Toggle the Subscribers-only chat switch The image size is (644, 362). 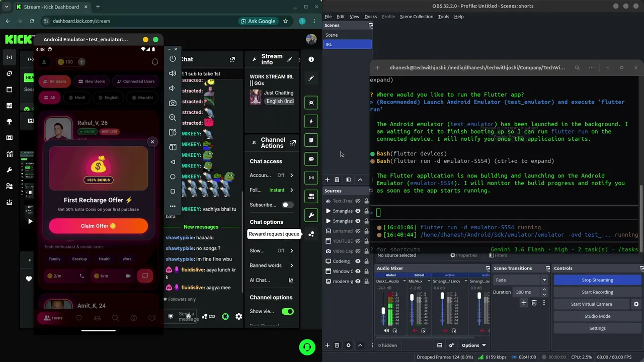(288, 205)
